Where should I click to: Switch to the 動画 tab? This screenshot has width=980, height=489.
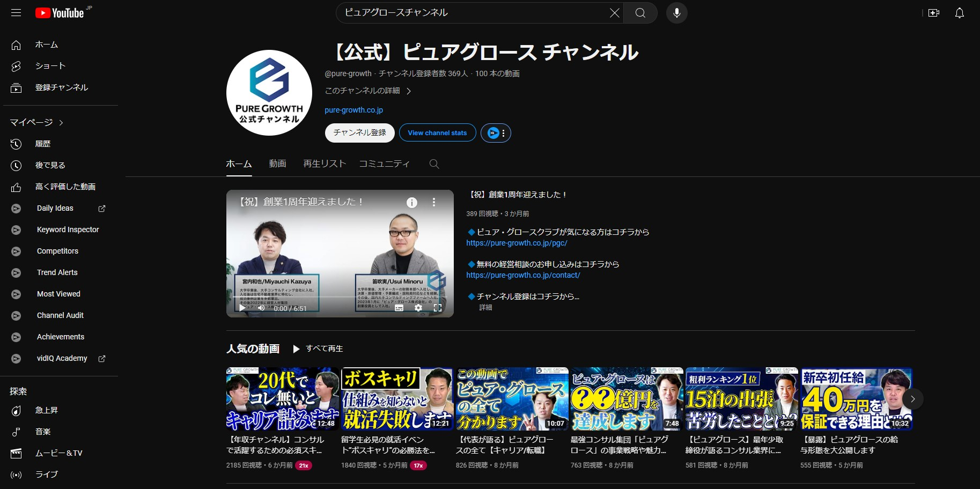(278, 164)
